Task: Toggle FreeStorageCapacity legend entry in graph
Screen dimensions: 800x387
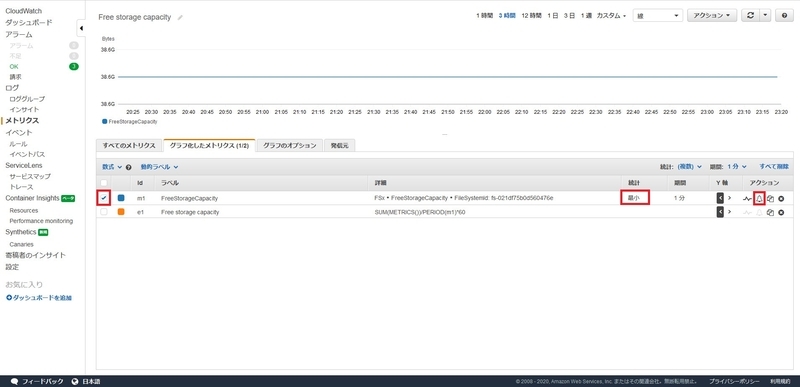Action: 130,122
